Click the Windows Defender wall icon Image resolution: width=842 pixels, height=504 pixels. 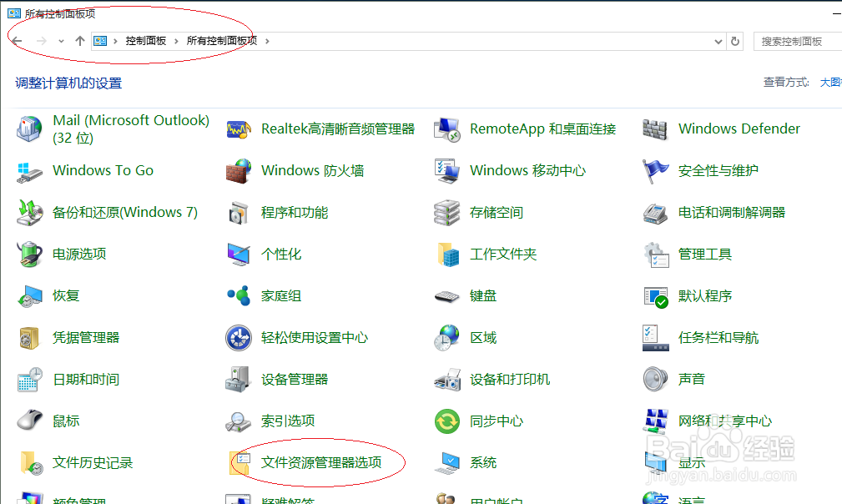[x=655, y=129]
